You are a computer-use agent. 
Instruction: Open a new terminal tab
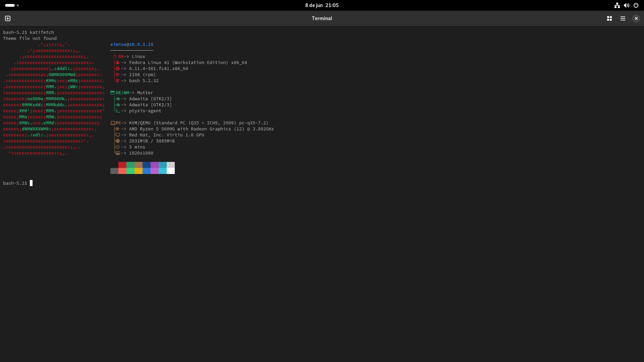8,18
